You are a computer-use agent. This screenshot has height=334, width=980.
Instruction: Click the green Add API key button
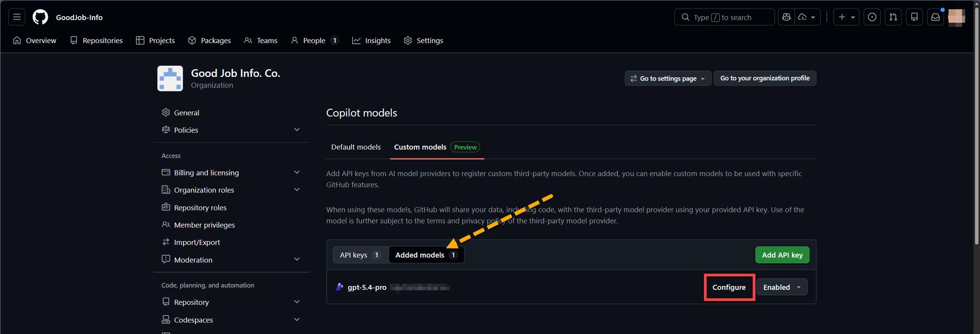[x=782, y=255]
